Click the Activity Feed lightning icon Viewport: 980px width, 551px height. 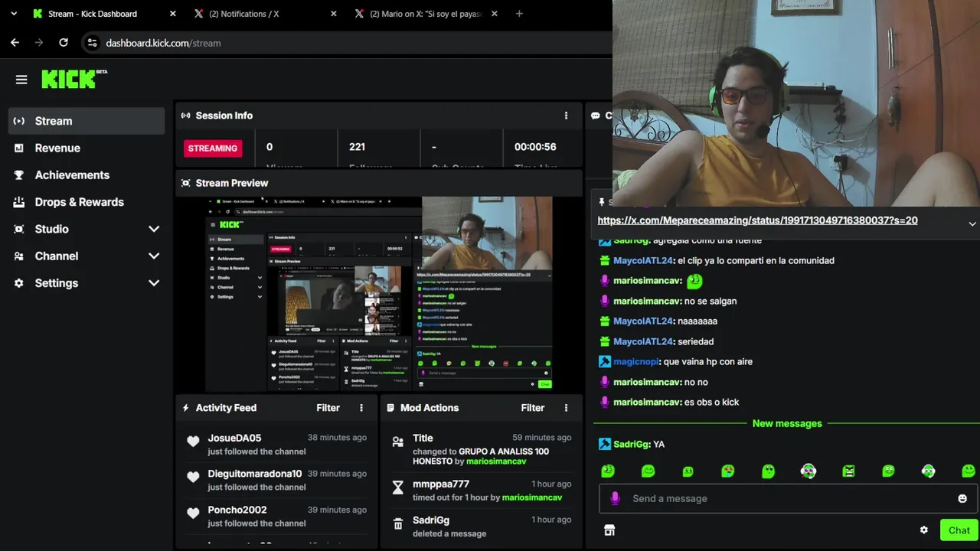click(x=185, y=408)
